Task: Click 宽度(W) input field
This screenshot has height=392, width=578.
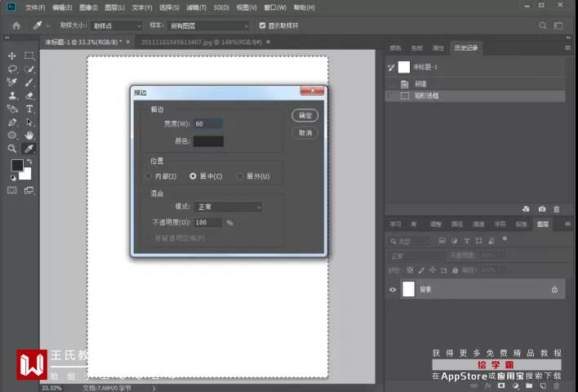Action: point(208,124)
